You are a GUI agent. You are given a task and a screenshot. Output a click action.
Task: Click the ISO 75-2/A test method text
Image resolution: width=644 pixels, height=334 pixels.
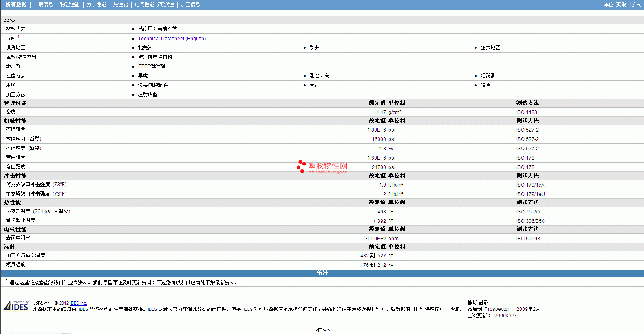[528, 212]
